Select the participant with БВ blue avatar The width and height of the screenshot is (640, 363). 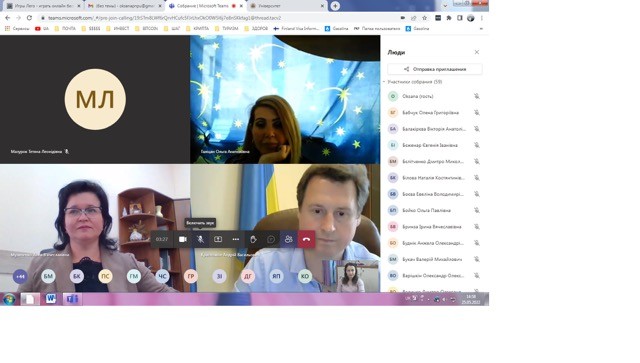(434, 194)
